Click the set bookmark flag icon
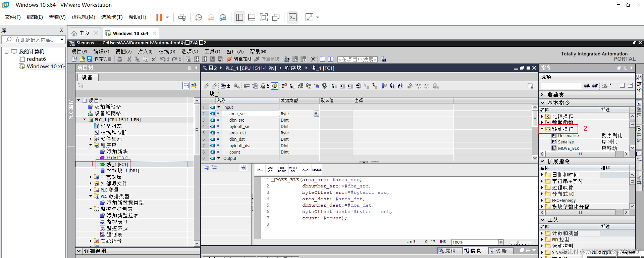 tap(384, 86)
